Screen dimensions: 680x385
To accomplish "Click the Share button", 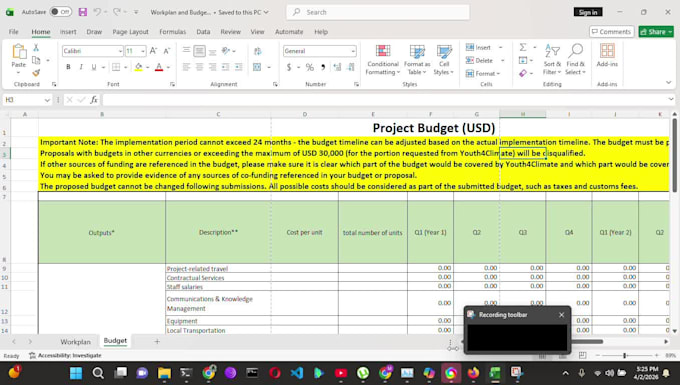I will tap(656, 32).
